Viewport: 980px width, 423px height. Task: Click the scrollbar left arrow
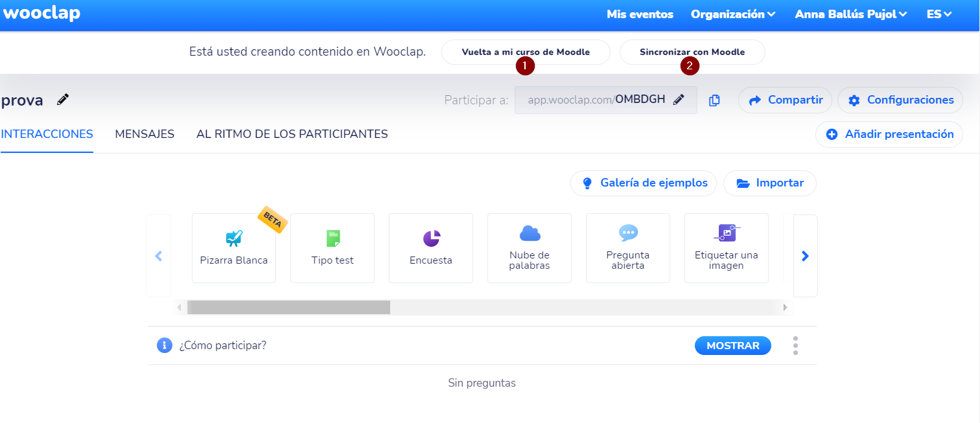pyautogui.click(x=180, y=307)
